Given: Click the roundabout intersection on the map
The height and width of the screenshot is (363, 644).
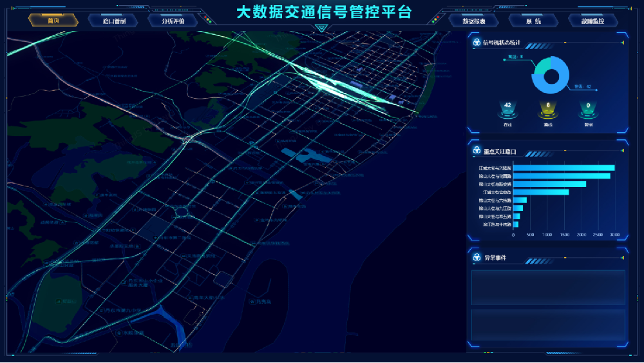Looking at the screenshot, I should 182,211.
